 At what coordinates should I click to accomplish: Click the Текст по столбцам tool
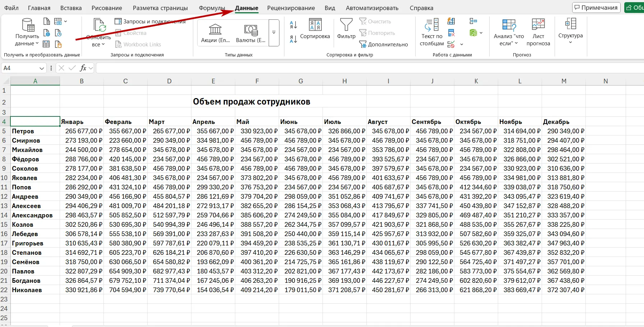tap(432, 32)
